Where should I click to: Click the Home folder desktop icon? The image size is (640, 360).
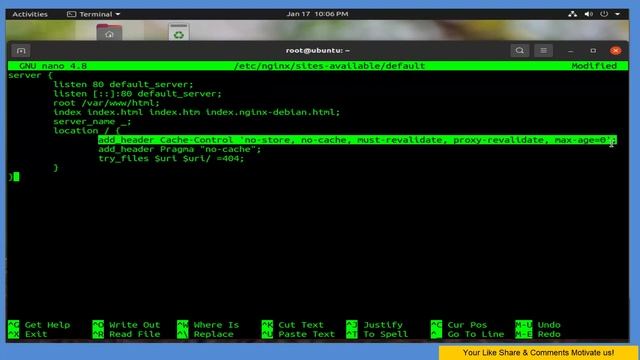[109, 32]
